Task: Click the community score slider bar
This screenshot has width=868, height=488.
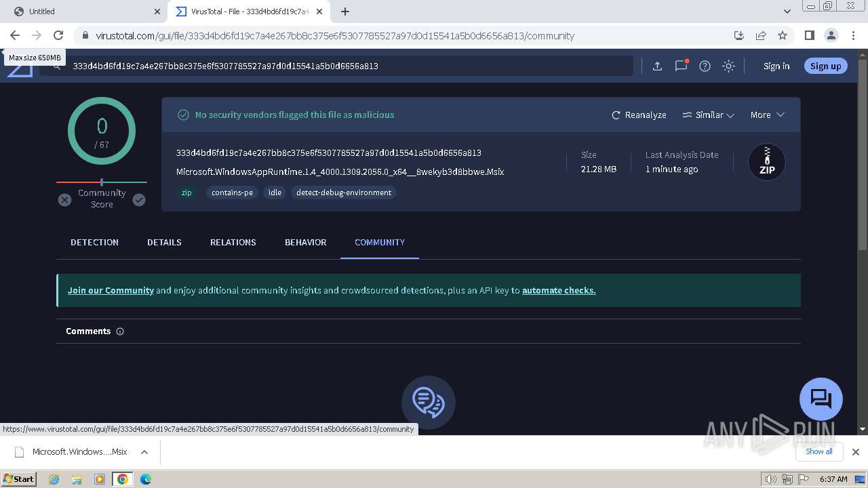Action: coord(102,182)
